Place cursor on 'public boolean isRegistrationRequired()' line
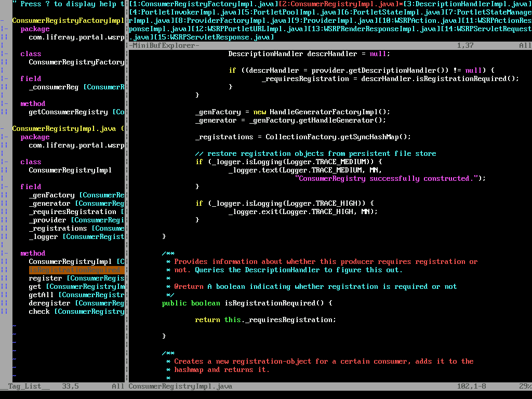This screenshot has width=532, height=399. point(247,303)
